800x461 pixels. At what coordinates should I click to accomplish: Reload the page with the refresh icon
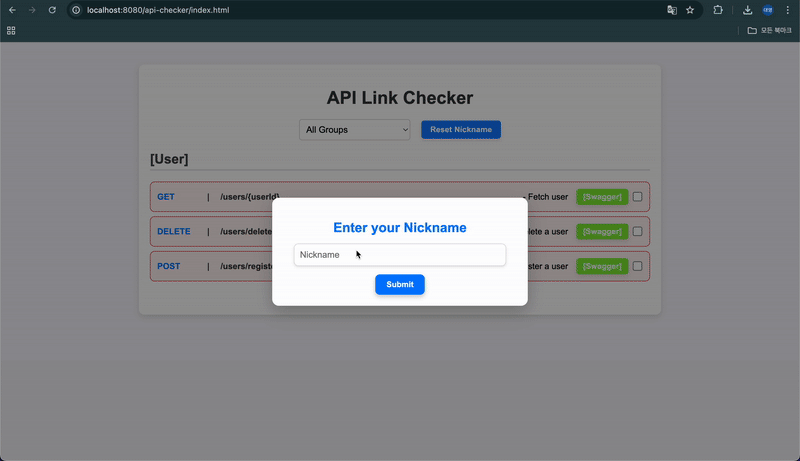52,10
